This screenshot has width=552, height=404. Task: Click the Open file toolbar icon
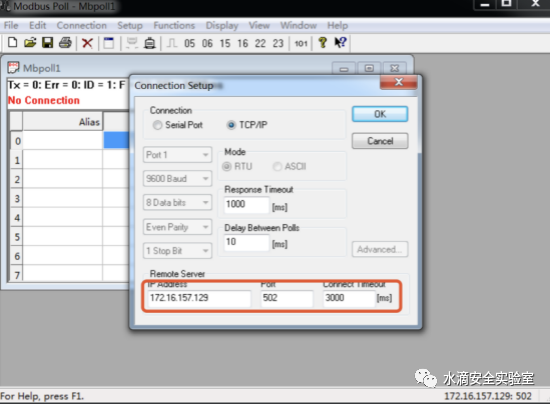(x=30, y=43)
